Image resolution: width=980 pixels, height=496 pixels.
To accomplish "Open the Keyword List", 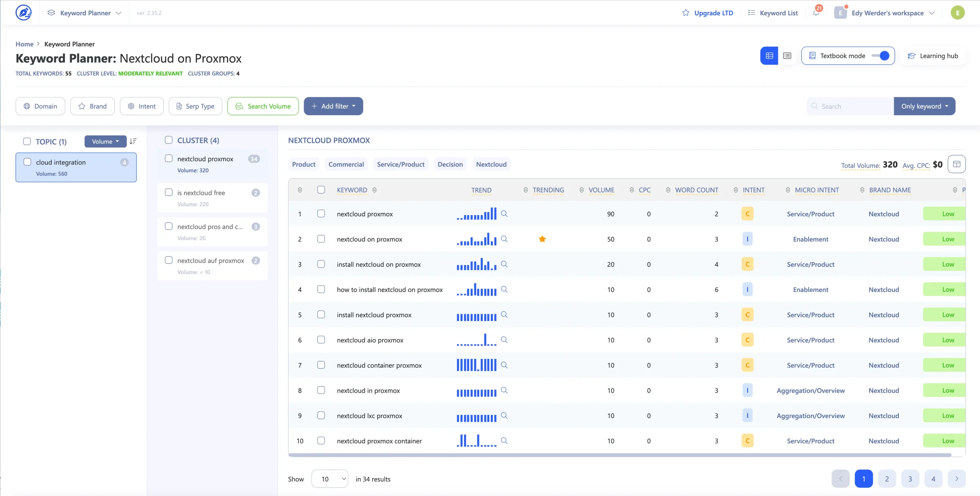I will [x=773, y=13].
